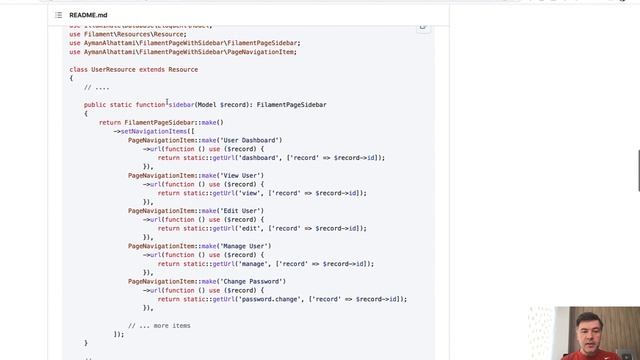
Task: Click the use line importing PageNavigationItem
Action: [183, 52]
